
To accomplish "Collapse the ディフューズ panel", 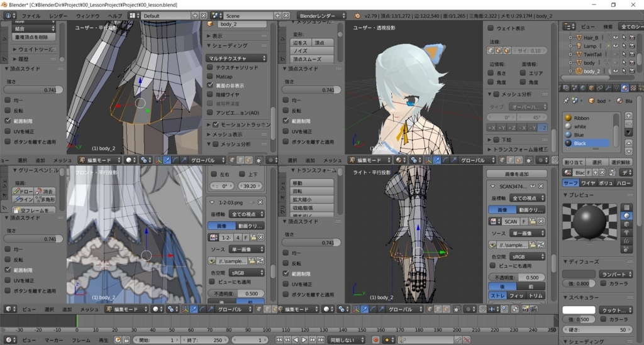I will point(566,261).
